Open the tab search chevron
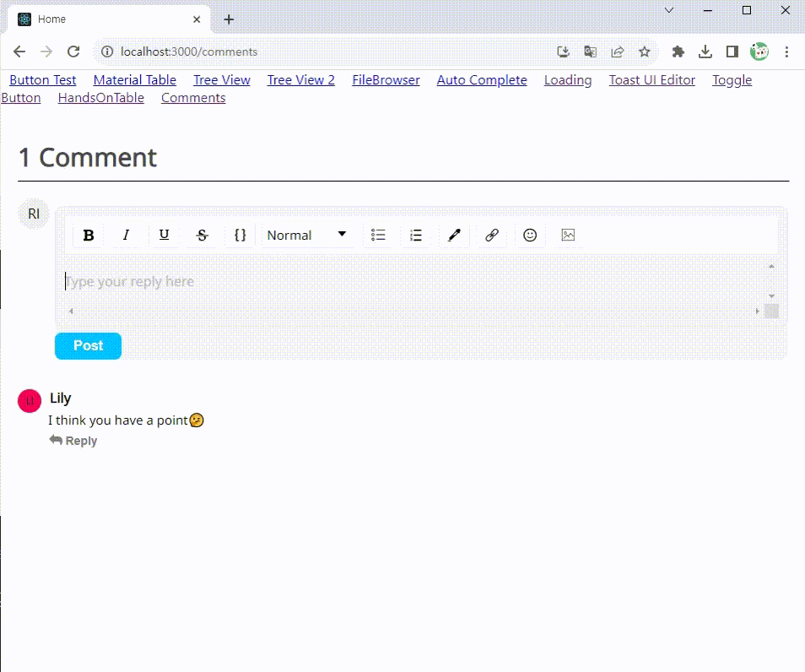 point(669,10)
